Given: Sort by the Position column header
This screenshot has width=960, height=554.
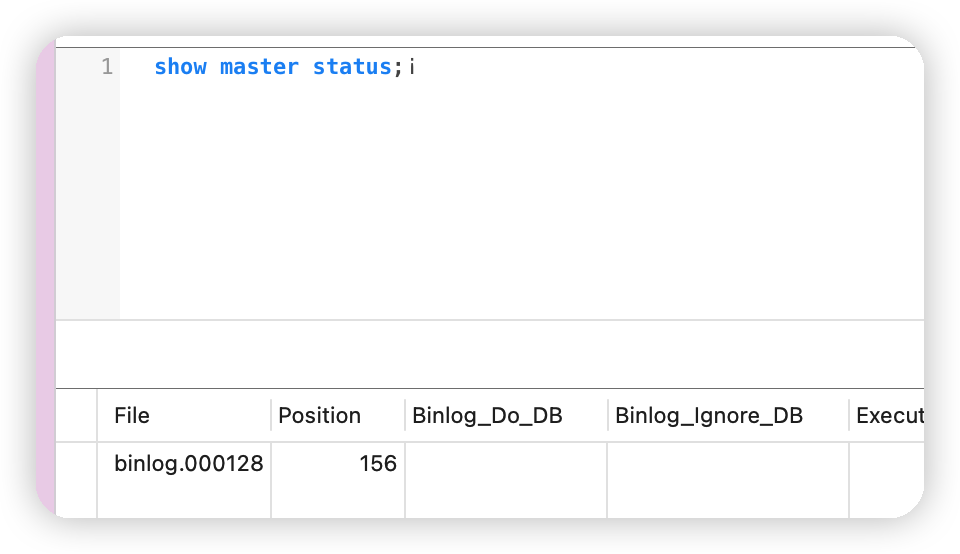Looking at the screenshot, I should (x=338, y=416).
